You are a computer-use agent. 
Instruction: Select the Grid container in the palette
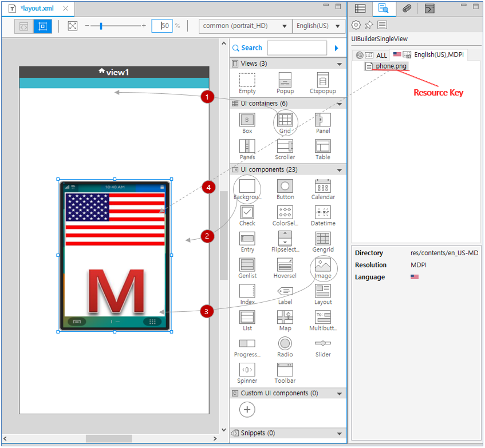(x=285, y=120)
